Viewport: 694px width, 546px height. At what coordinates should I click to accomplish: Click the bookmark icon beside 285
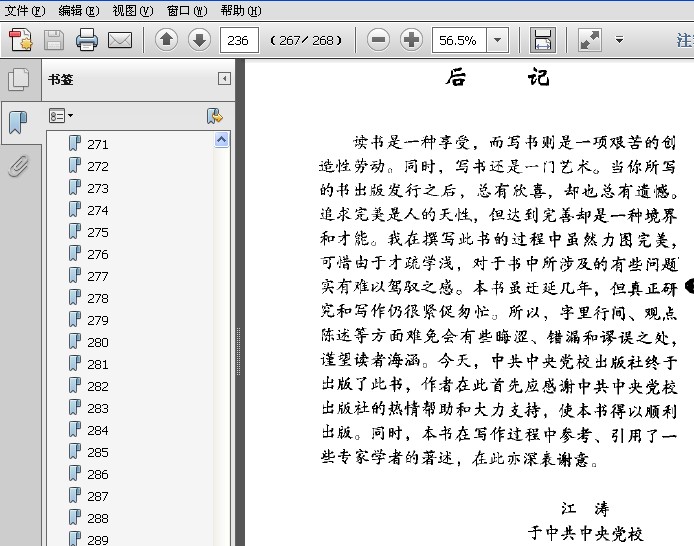click(75, 452)
